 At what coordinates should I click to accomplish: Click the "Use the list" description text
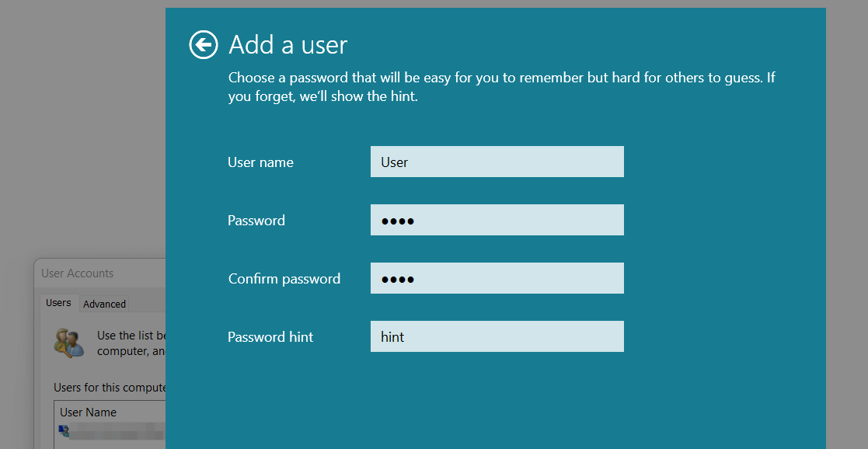pos(132,343)
